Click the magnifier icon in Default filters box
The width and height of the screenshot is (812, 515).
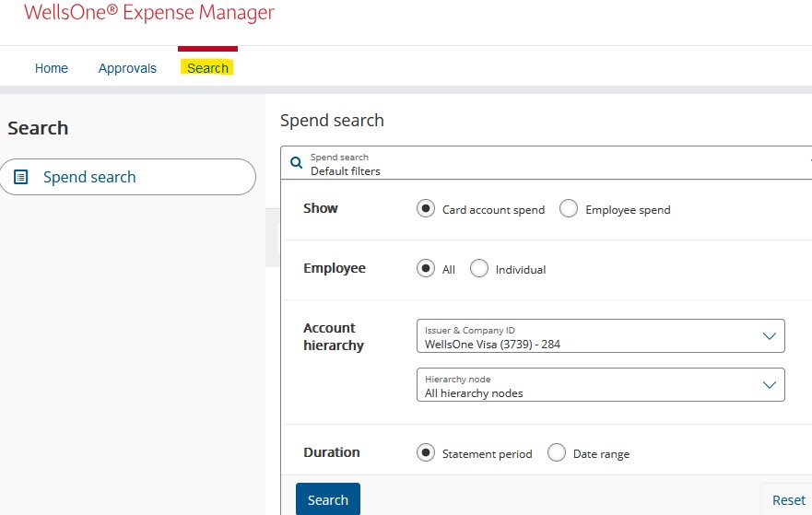296,163
